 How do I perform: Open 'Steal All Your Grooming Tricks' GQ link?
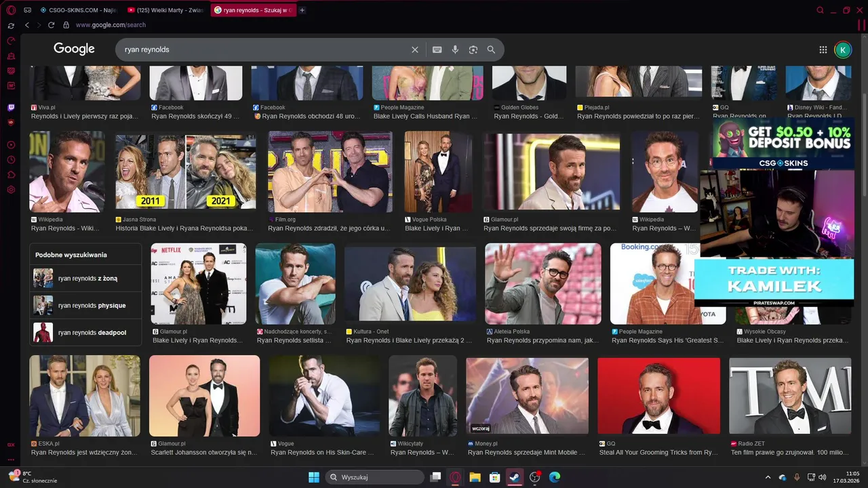point(658,452)
